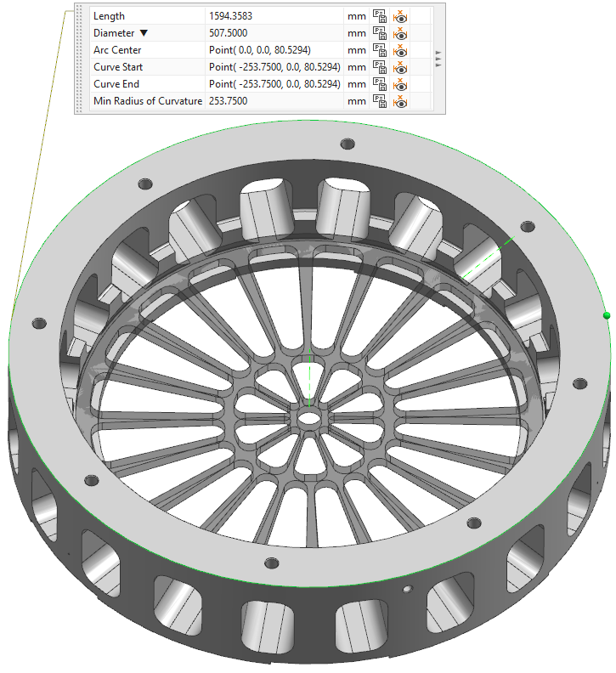Save the Curve End point as expression

[x=380, y=84]
